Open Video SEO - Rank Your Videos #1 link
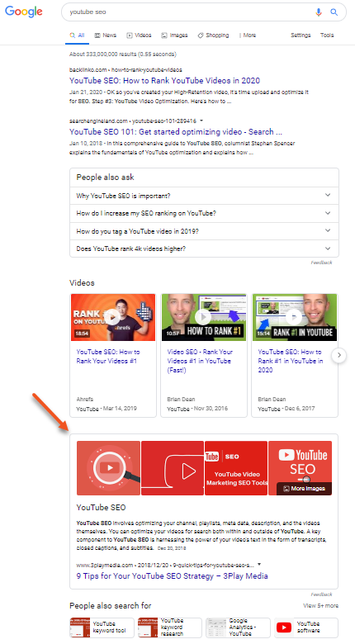Screen dimensions: 355x644 (x=199, y=361)
